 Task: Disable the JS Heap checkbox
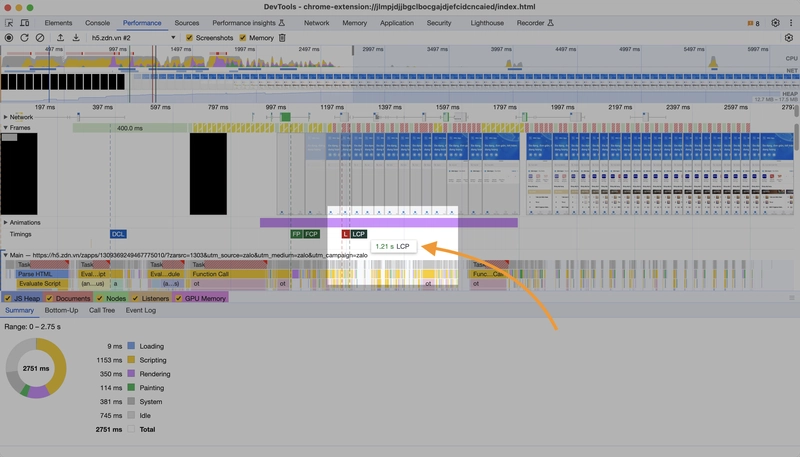[x=8, y=298]
